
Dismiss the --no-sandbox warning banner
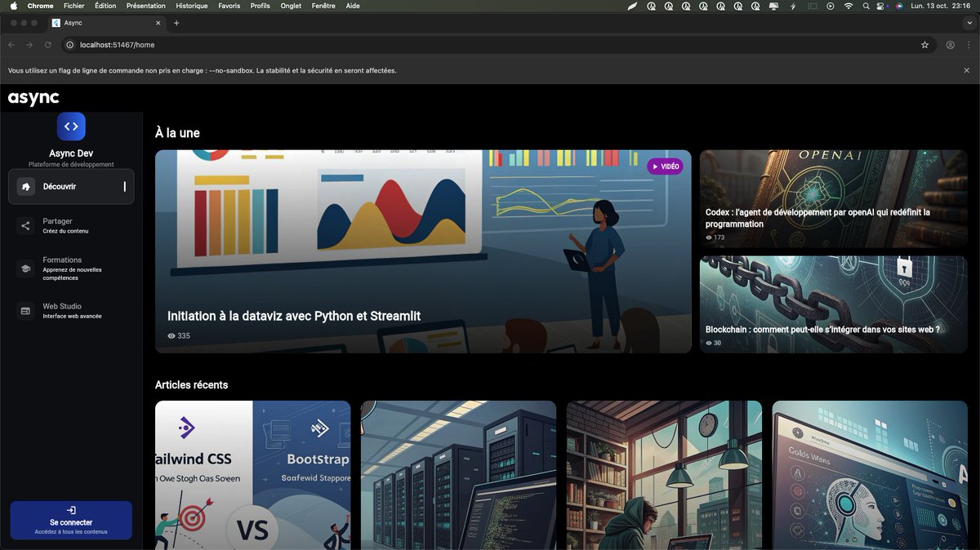click(x=967, y=70)
